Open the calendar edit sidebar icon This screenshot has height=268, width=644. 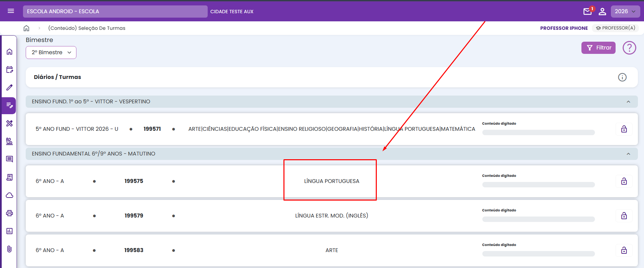[x=9, y=70]
